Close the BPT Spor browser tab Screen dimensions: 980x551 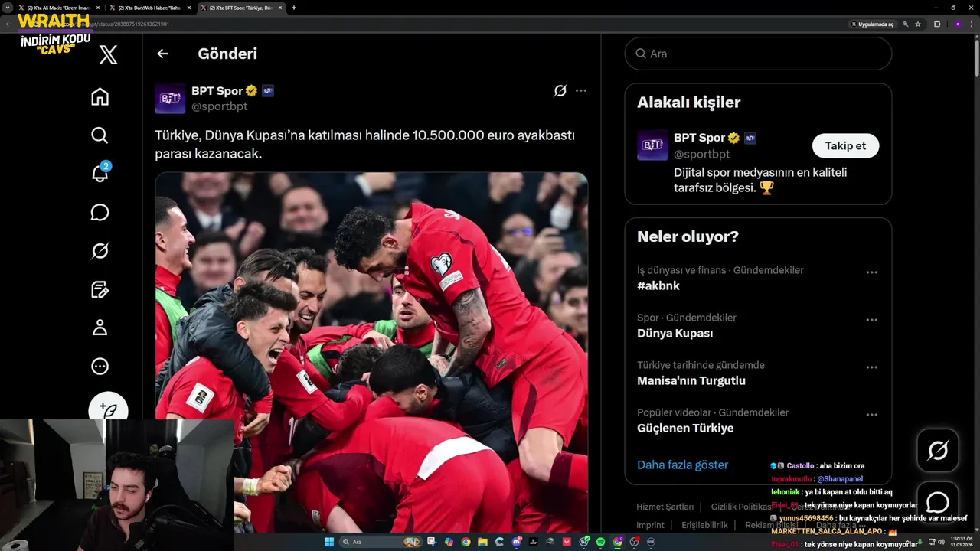[280, 8]
